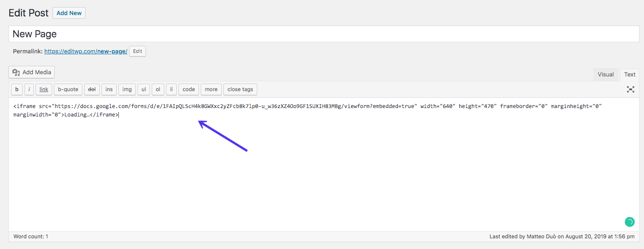Click the ul unordered list button
The height and width of the screenshot is (249, 644).
[144, 89]
